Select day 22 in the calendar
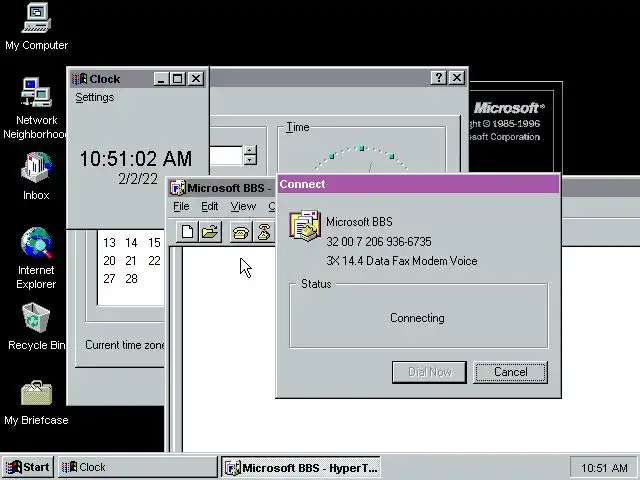Viewport: 640px width, 480px height. (x=154, y=261)
